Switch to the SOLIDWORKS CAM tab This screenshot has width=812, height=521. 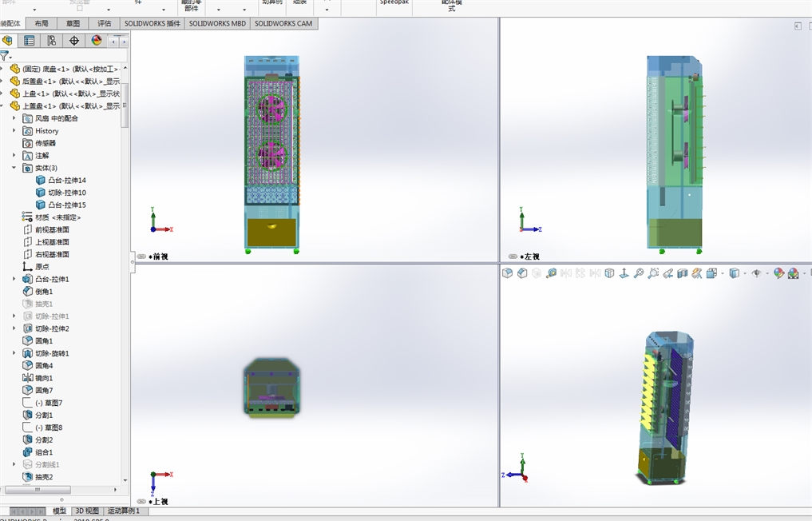click(x=283, y=23)
